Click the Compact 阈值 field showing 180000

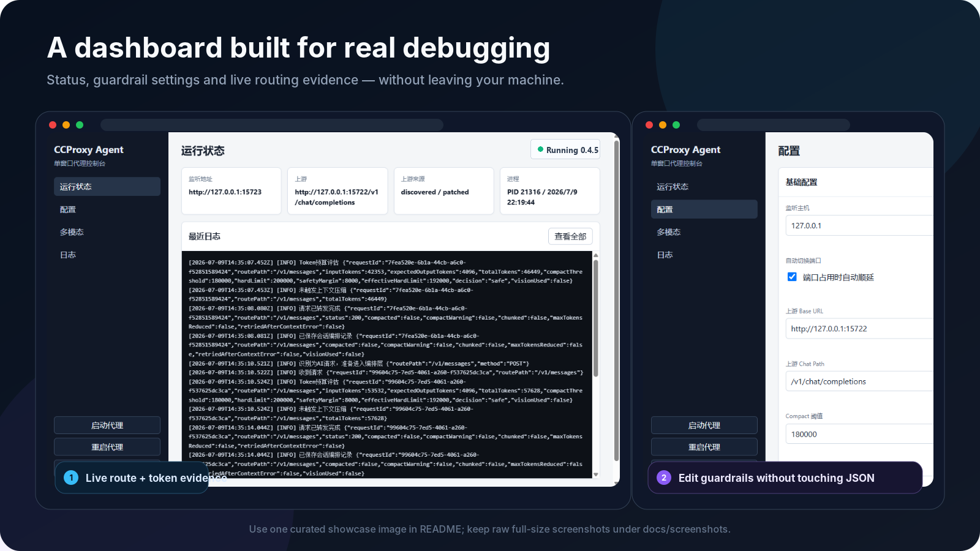[859, 434]
